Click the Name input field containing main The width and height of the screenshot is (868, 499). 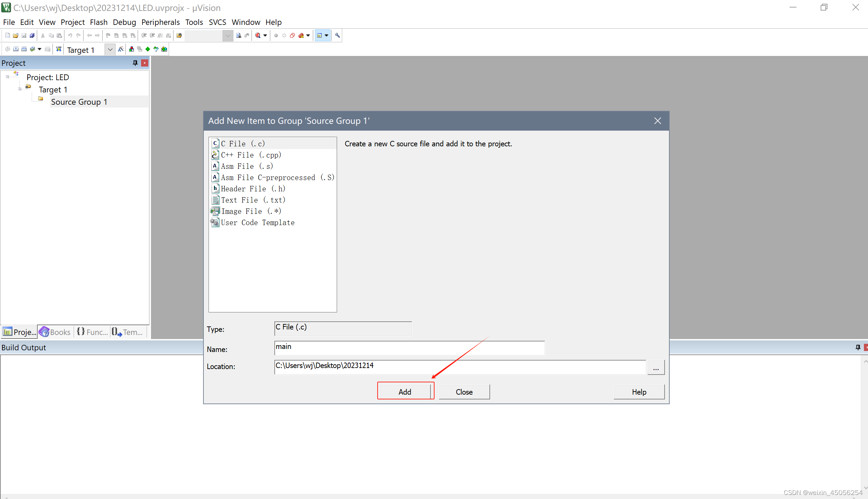click(409, 348)
